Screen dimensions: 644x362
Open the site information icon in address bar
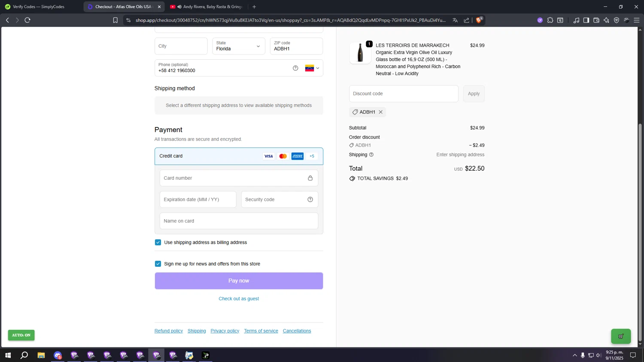tap(128, 20)
